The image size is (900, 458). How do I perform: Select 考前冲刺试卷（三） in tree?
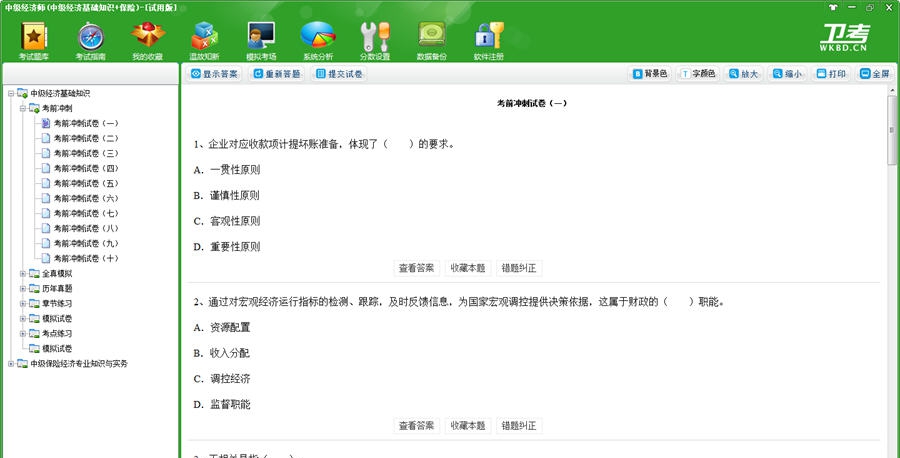pos(86,153)
